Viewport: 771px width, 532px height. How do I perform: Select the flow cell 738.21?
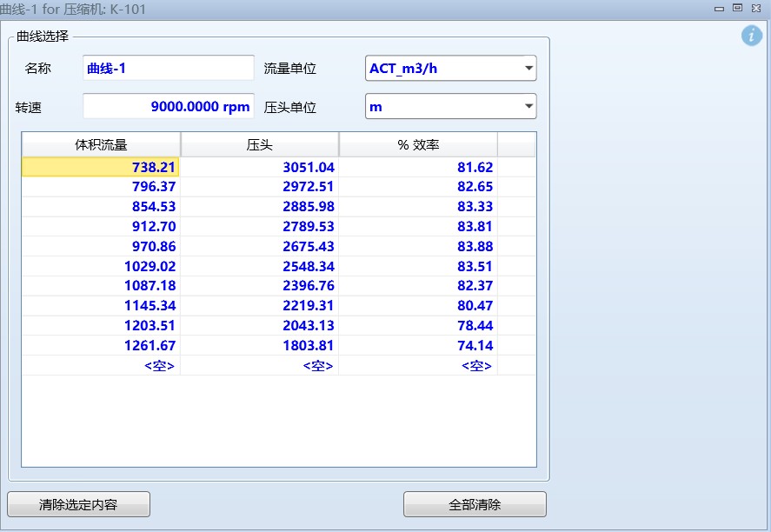tap(101, 167)
